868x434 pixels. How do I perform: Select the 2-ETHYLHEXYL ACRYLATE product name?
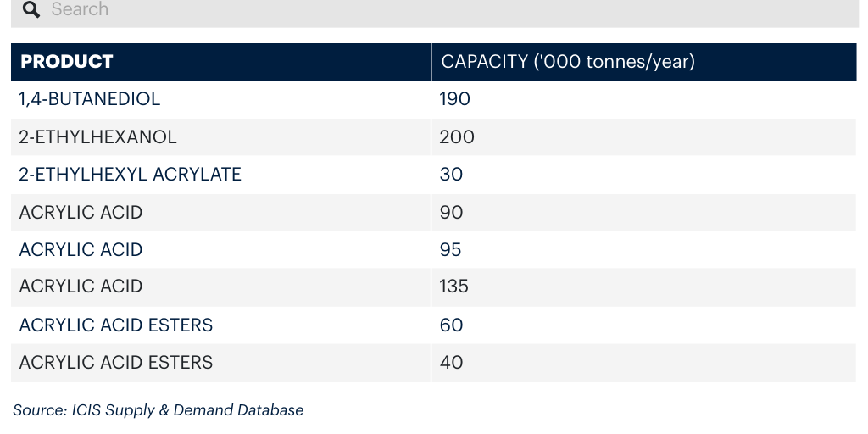[130, 175]
